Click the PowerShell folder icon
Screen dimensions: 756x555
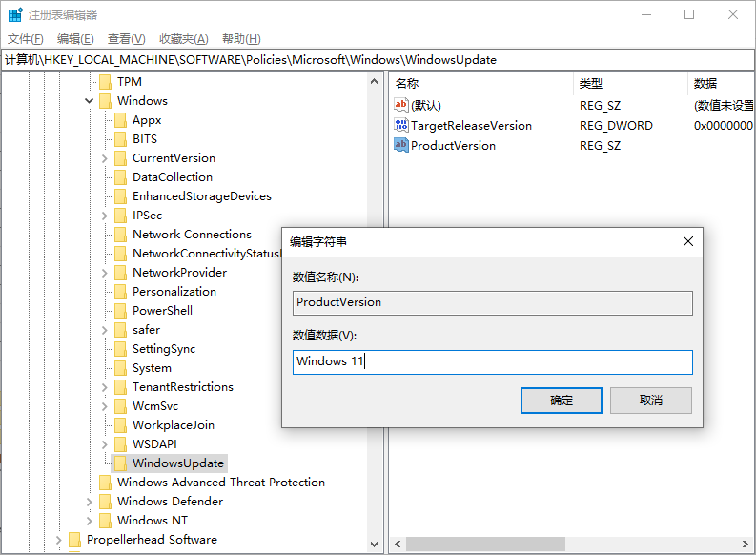click(120, 311)
